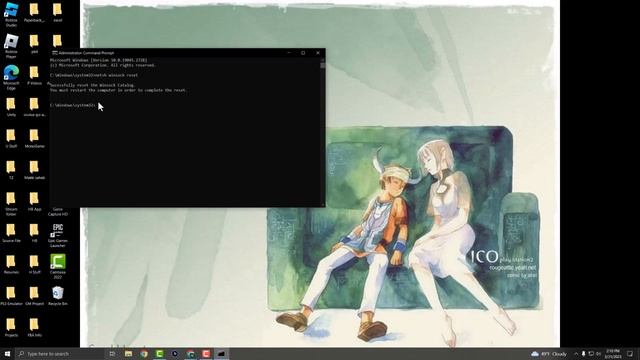The image size is (640, 360).
Task: Minimize the Administrator Command Prompt window
Action: 289,53
